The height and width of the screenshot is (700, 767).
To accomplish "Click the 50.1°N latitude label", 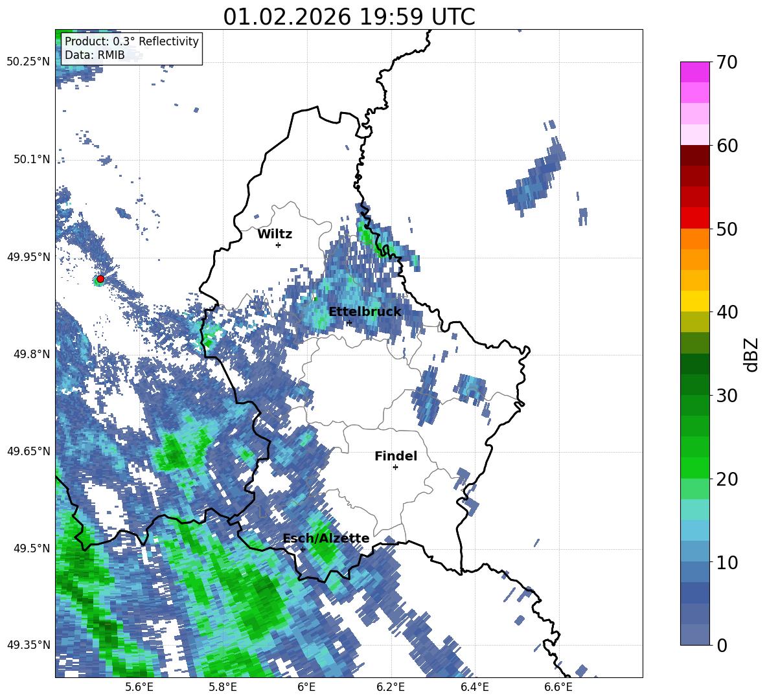I will [x=32, y=159].
